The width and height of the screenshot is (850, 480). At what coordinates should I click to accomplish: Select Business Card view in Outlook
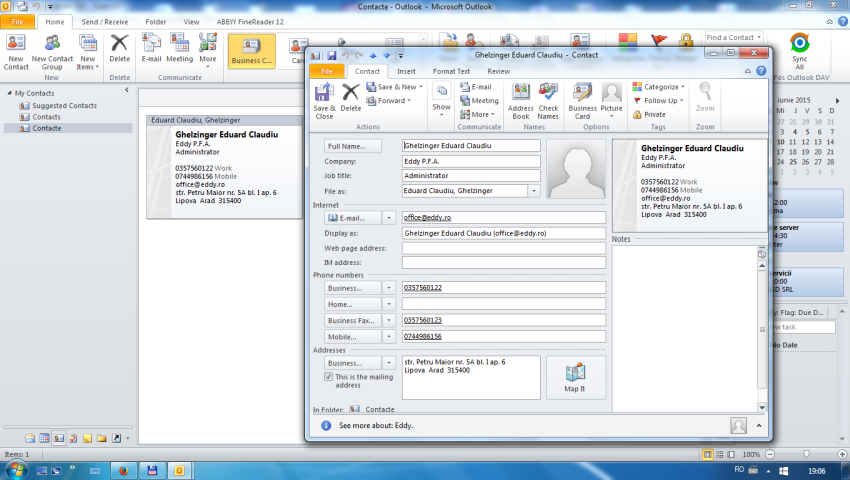pos(252,51)
